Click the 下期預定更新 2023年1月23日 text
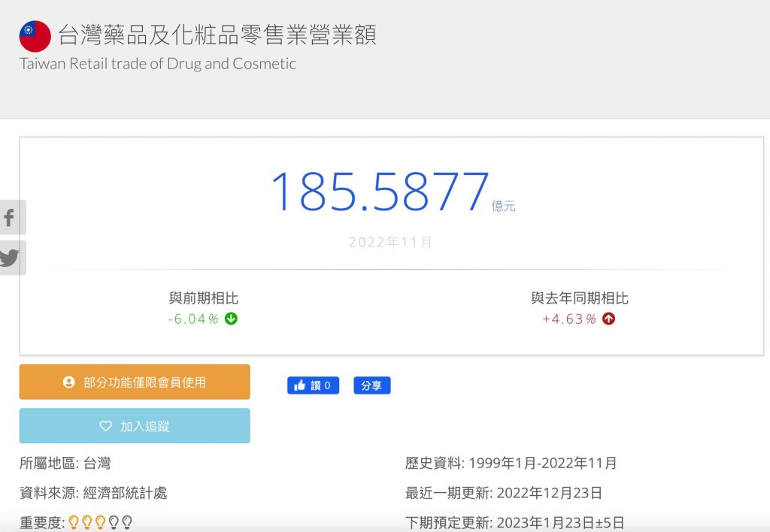Image resolution: width=770 pixels, height=532 pixels. [514, 523]
